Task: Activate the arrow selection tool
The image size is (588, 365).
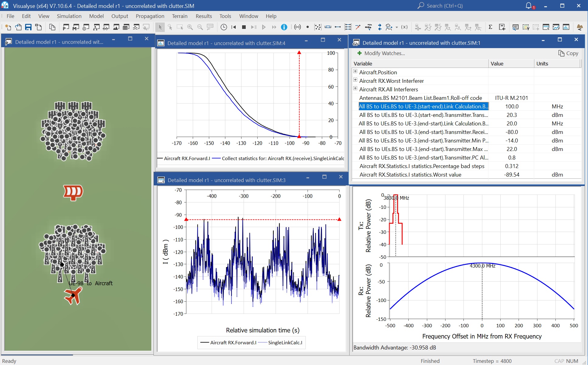Action: pyautogui.click(x=160, y=27)
